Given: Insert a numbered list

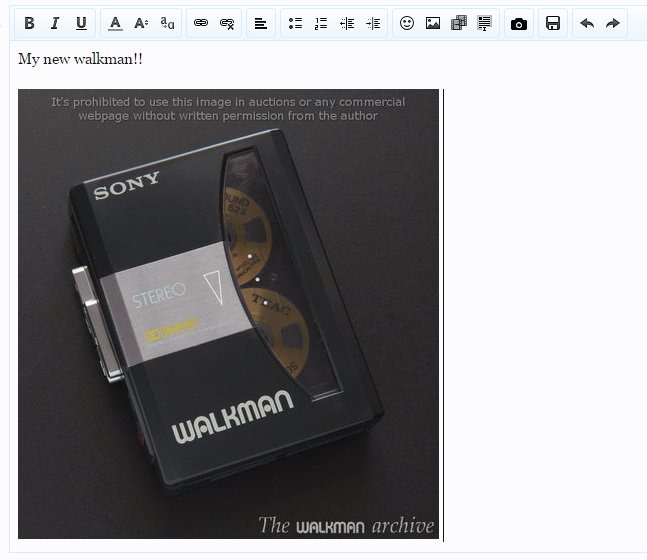Looking at the screenshot, I should [321, 23].
